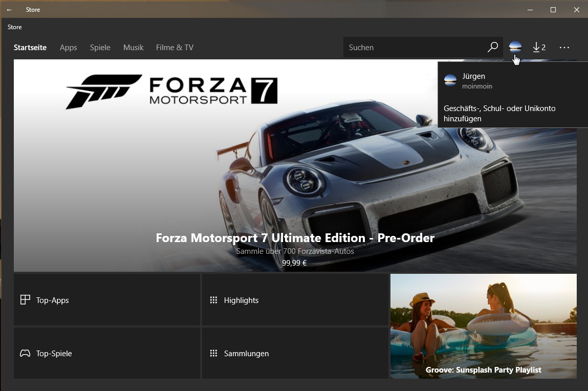Open the account profile picture button

(x=515, y=47)
